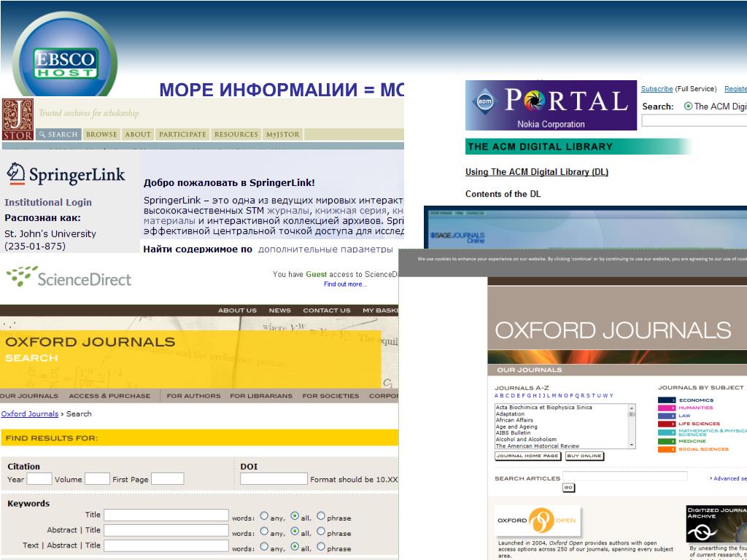Select 'any' for the Title-only keywords field

pos(264,516)
